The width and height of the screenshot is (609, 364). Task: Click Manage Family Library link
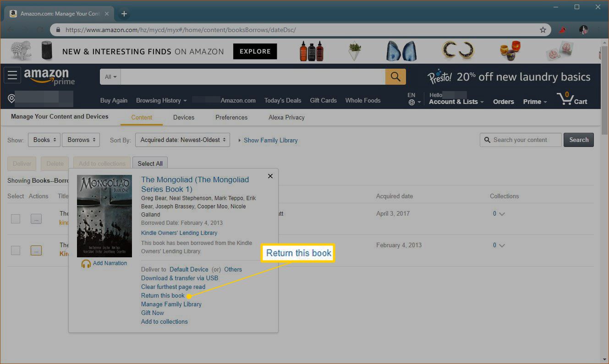coord(171,304)
